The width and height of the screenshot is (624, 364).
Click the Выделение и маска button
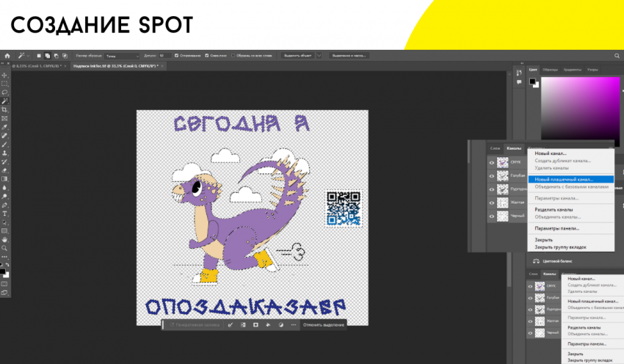pyautogui.click(x=349, y=56)
